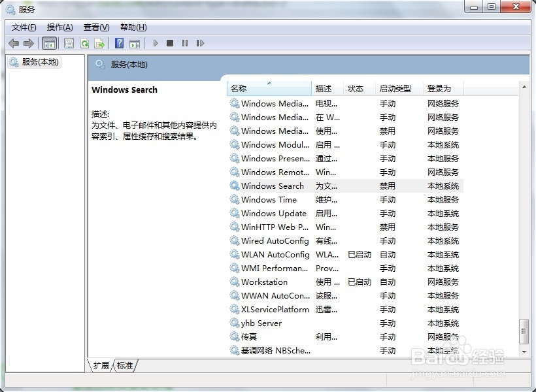Image resolution: width=536 pixels, height=392 pixels.
Task: Sort by the 名称 column header
Action: click(269, 88)
